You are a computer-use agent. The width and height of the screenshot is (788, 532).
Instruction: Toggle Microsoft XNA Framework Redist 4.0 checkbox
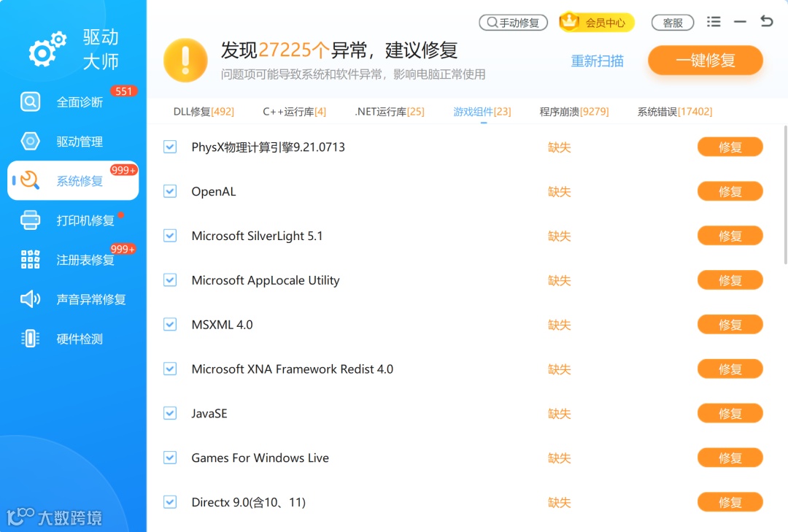(x=170, y=369)
